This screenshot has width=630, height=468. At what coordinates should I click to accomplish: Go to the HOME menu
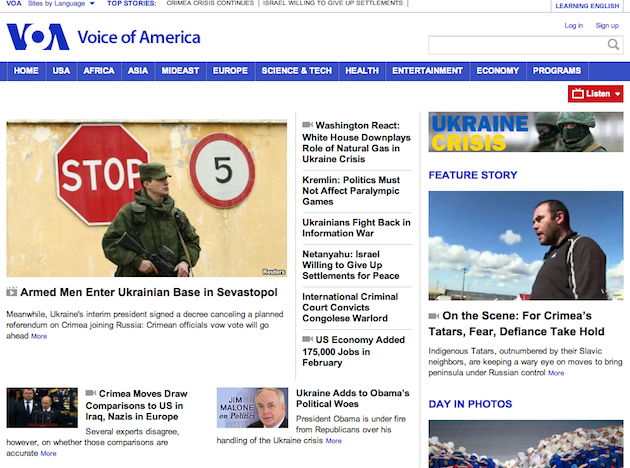coord(26,71)
